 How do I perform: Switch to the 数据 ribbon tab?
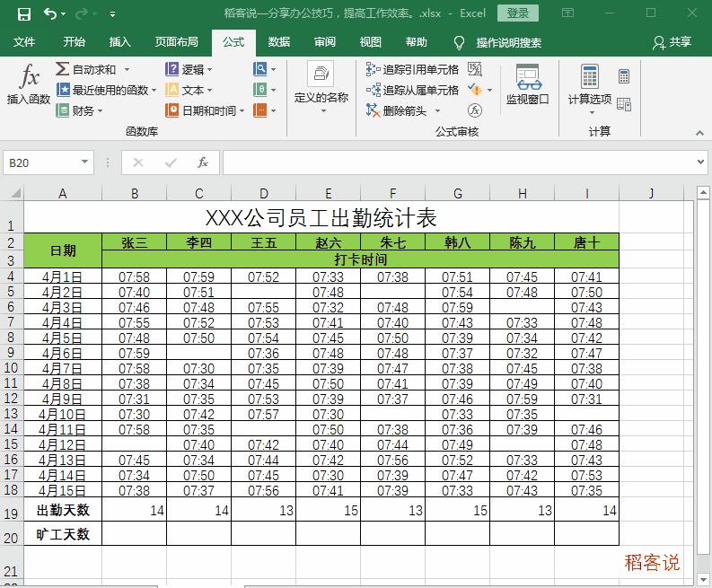(x=279, y=42)
